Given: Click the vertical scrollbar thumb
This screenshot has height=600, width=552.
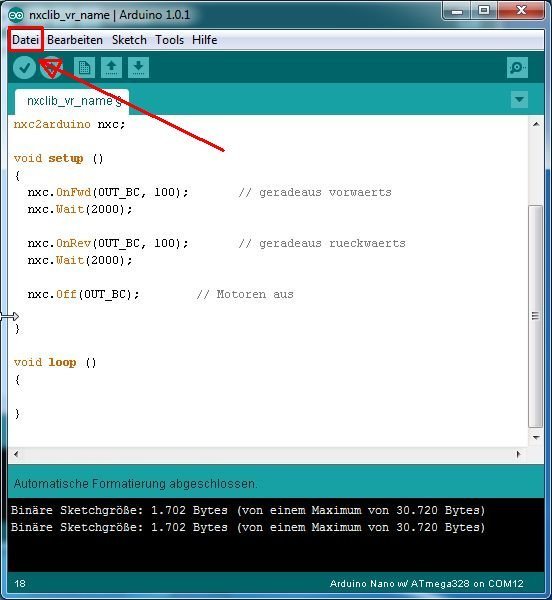Looking at the screenshot, I should (536, 316).
